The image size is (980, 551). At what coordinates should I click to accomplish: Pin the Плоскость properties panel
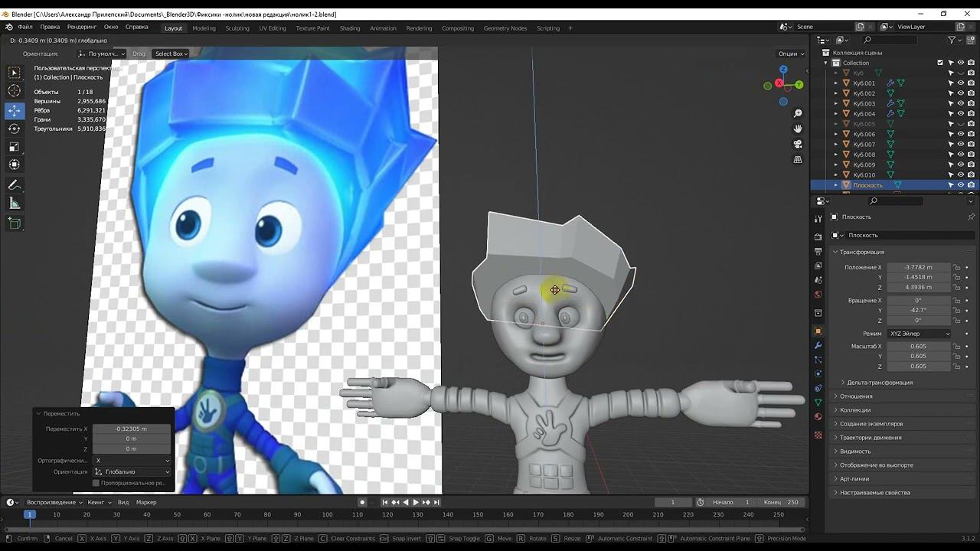pos(971,217)
